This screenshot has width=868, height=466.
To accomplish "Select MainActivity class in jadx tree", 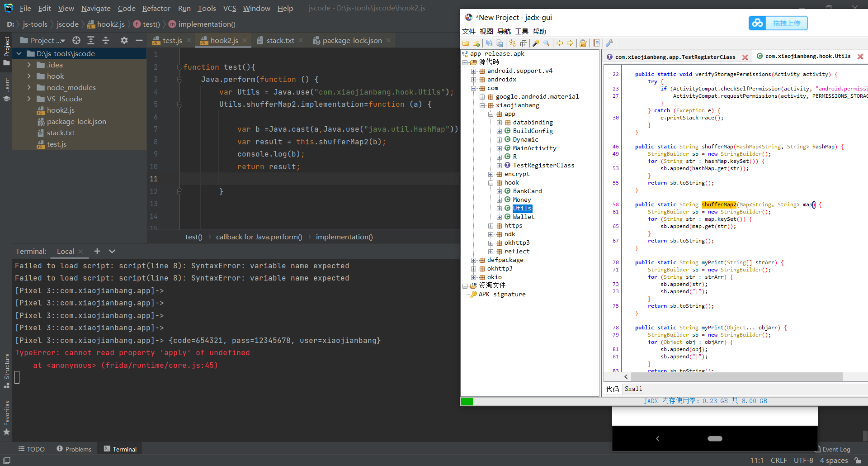I will click(x=534, y=148).
